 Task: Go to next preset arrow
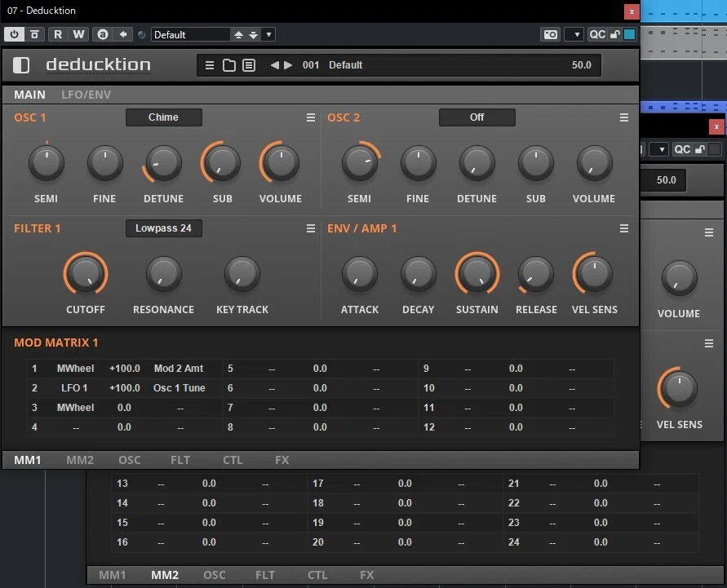[288, 65]
